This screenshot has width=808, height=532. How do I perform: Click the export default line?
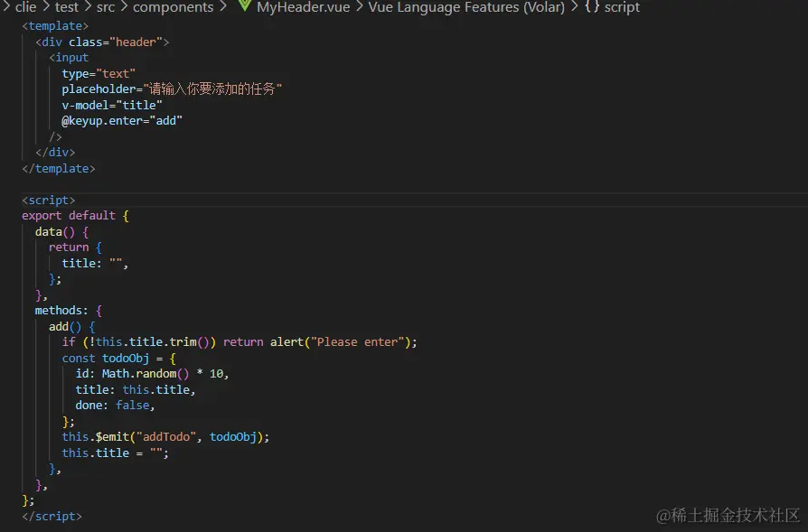pyautogui.click(x=75, y=216)
